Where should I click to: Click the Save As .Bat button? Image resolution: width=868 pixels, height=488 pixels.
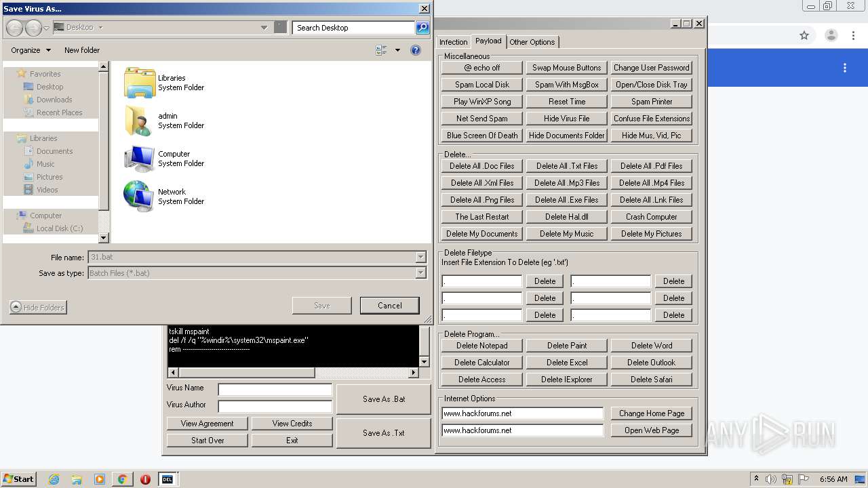(384, 399)
